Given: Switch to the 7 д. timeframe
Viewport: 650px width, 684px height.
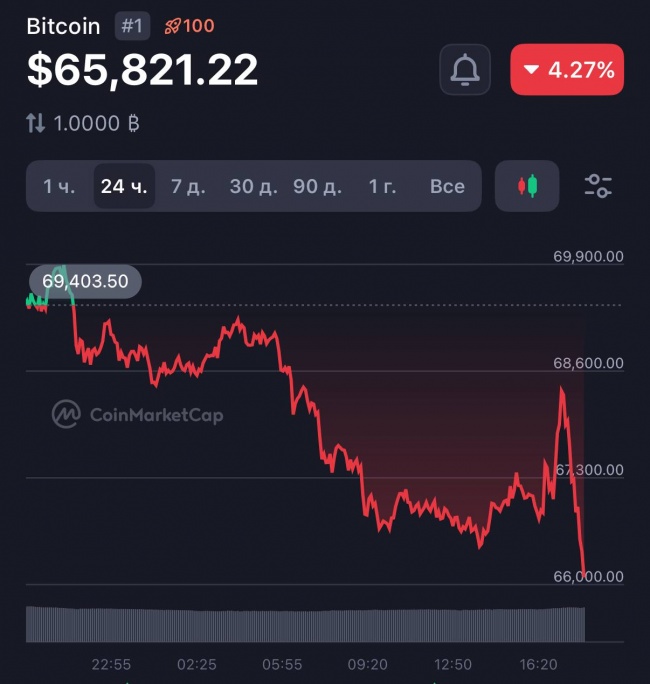Looking at the screenshot, I should coord(188,186).
